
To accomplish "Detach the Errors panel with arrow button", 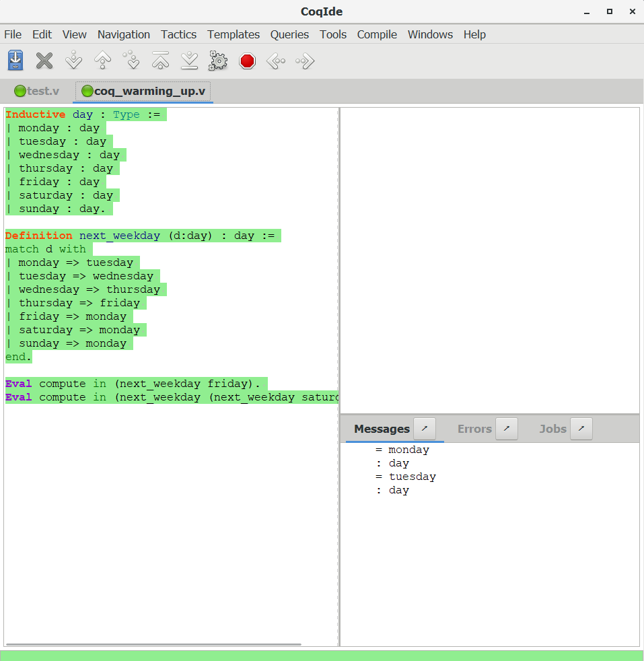I will [507, 429].
